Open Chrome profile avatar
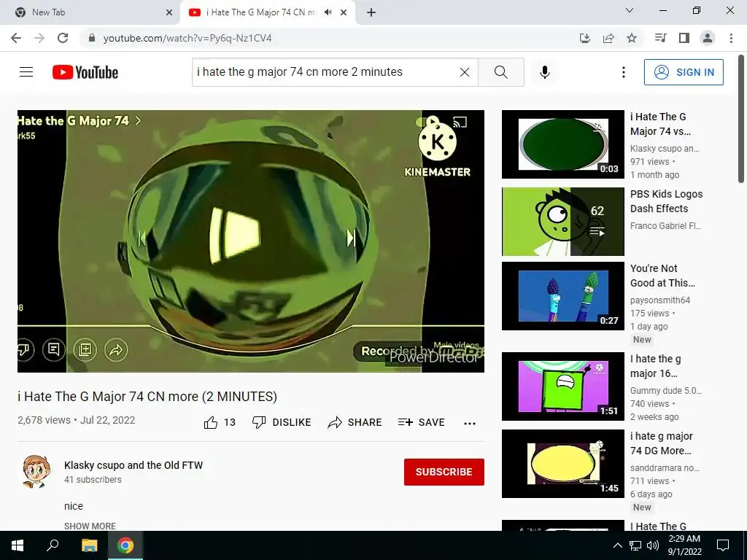Viewport: 747px width, 560px height. (708, 38)
